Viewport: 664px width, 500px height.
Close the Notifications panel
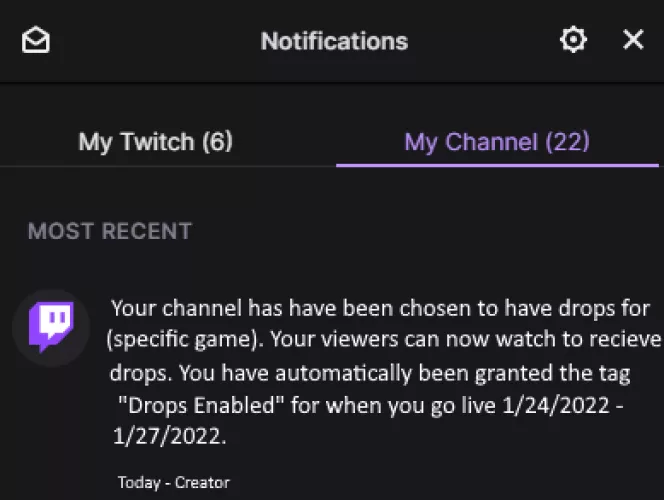pos(633,40)
